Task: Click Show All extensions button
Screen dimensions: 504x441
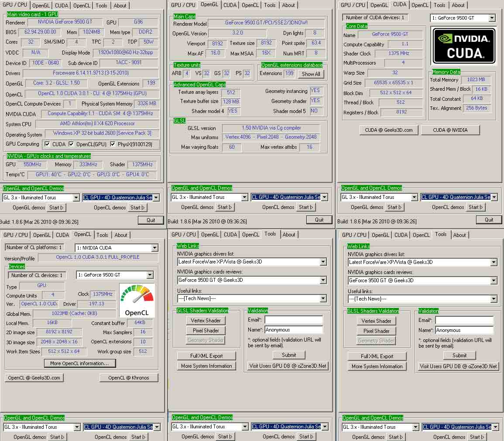Action: pyautogui.click(x=311, y=74)
